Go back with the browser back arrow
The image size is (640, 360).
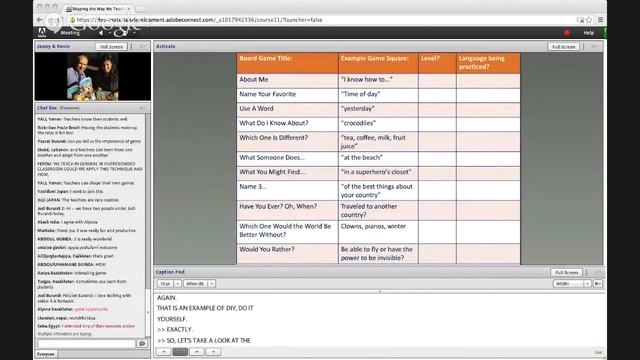coord(39,20)
